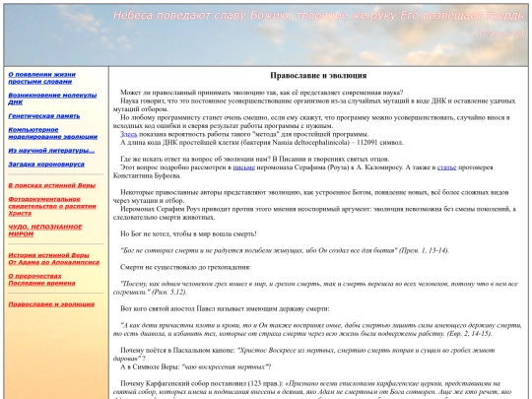Click the page heading 'Православие и эволюция'

318,75
